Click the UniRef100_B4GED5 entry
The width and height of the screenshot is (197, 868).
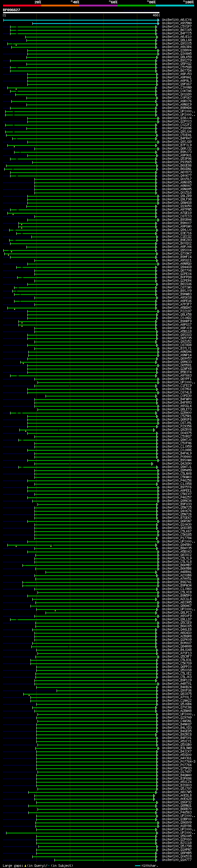pyautogui.click(x=176, y=731)
